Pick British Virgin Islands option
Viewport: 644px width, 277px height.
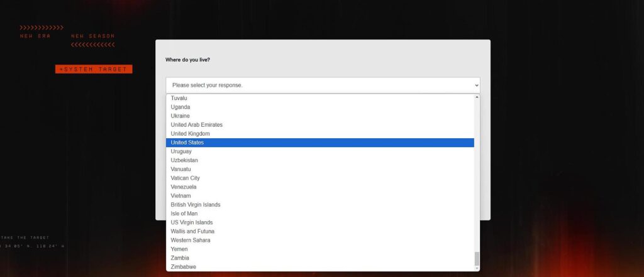tap(195, 205)
